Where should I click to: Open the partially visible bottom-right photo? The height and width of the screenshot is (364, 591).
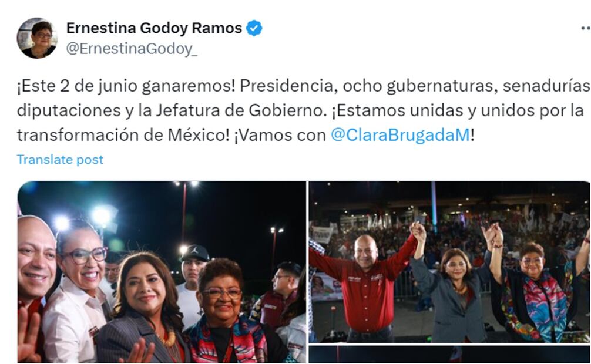pos(449,354)
